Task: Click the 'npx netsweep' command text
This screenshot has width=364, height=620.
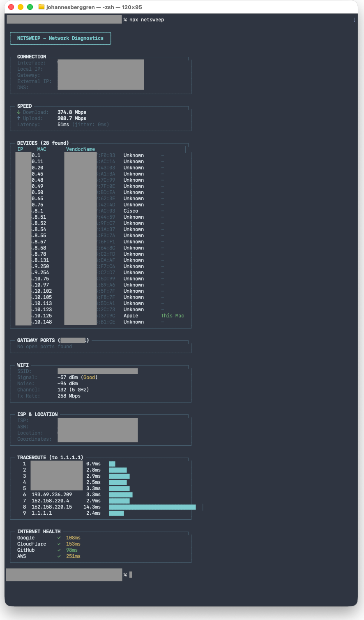Action: (x=147, y=20)
